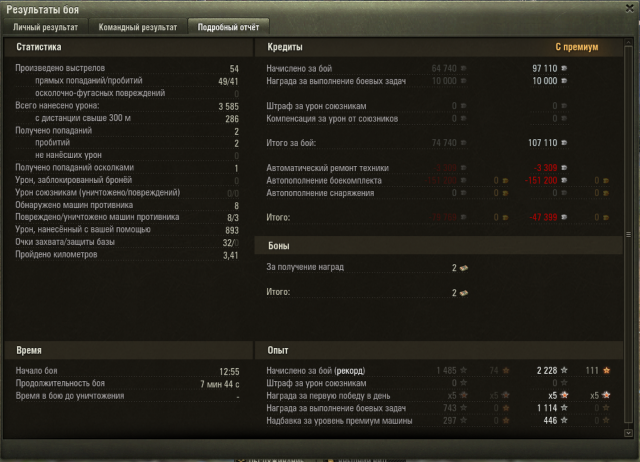Click gold icon in Автопополнение боекомплекта premium column
This screenshot has height=462, width=640.
[606, 180]
